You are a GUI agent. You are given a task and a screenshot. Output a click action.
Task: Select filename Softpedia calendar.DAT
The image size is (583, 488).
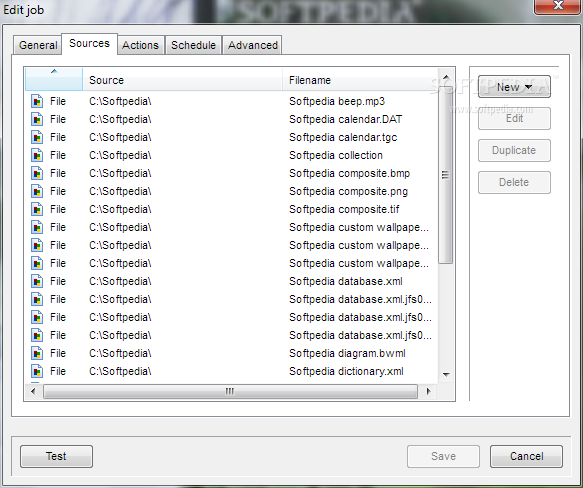(x=345, y=119)
